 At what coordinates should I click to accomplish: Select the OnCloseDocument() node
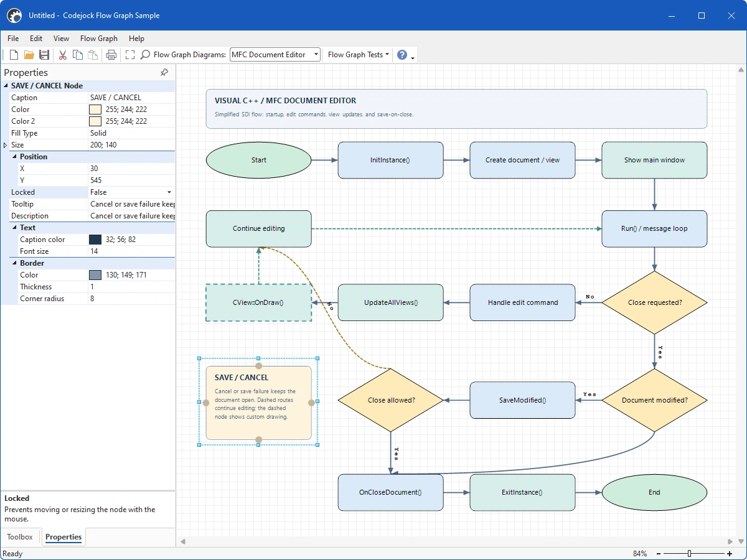(390, 492)
